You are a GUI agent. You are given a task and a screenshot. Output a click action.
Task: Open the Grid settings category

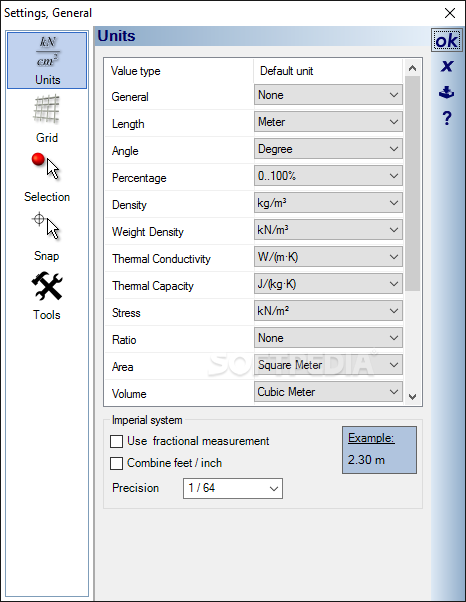(x=47, y=119)
